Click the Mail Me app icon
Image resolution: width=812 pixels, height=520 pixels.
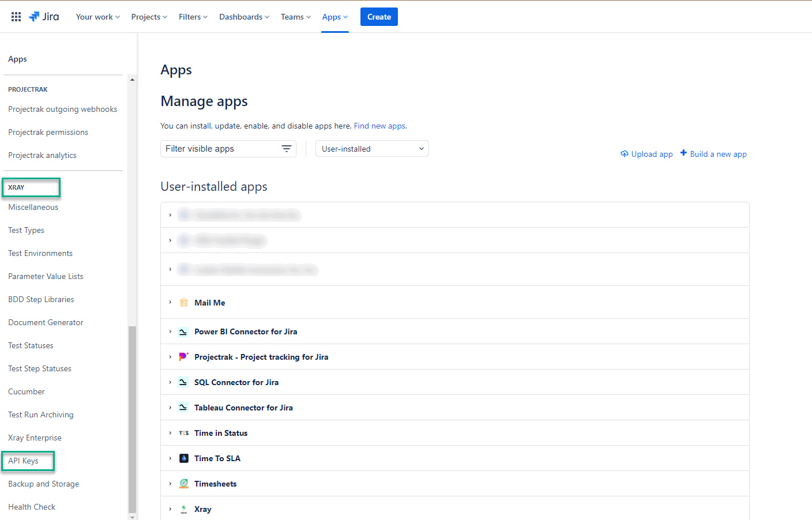pos(183,302)
